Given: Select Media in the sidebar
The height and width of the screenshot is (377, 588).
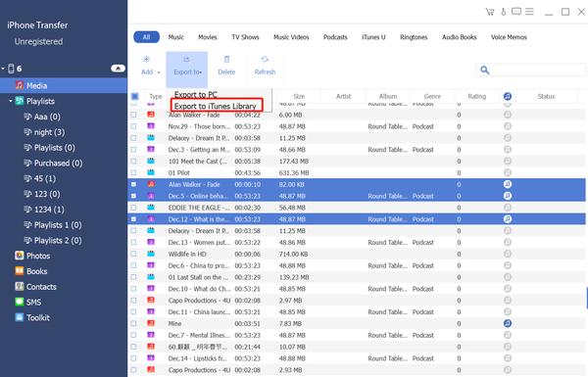Looking at the screenshot, I should tap(64, 85).
